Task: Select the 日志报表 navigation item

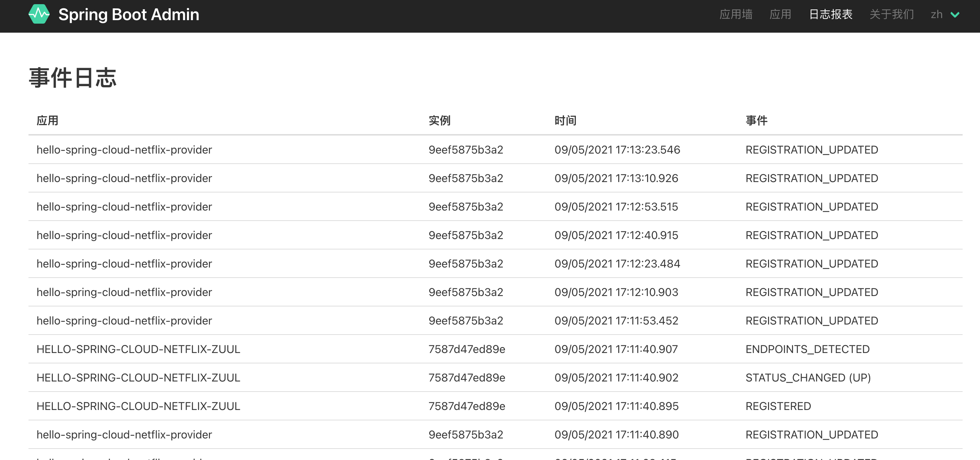Action: click(x=831, y=15)
